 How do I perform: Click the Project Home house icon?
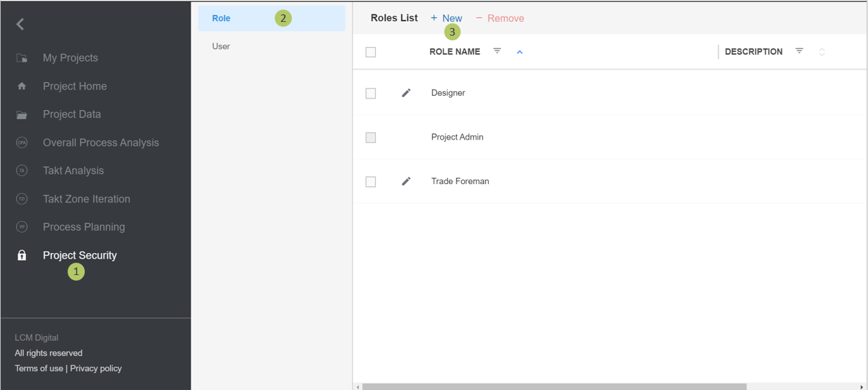pyautogui.click(x=22, y=86)
